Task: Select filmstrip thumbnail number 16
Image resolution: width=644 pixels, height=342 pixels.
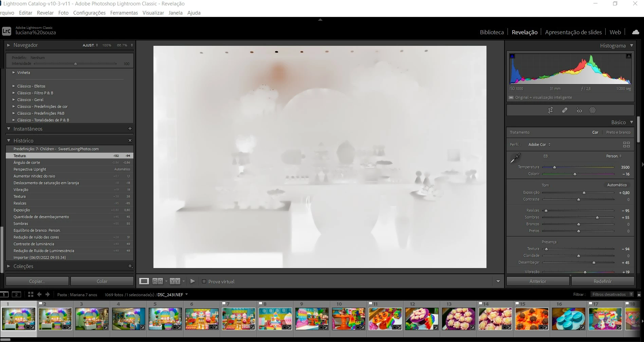Action: coord(568,318)
